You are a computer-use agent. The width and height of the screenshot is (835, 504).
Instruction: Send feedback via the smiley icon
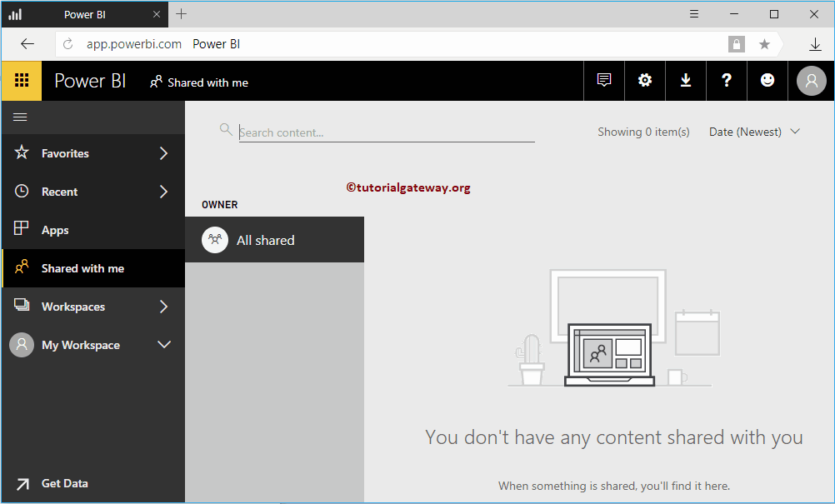(x=767, y=80)
